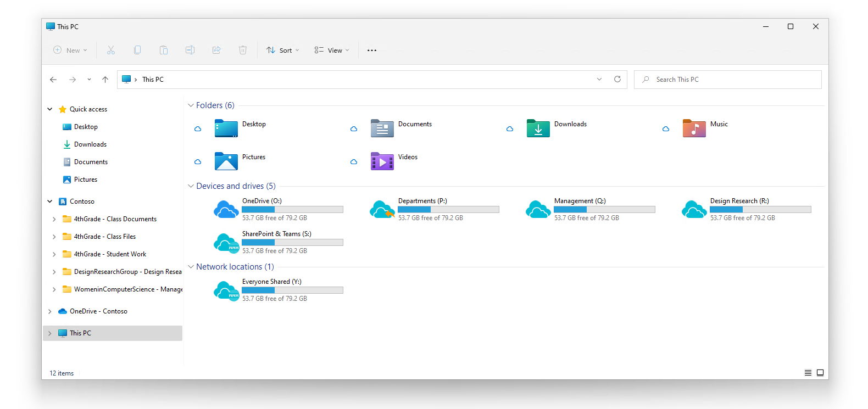Click the Contoso label in sidebar
The image size is (868, 409).
pos(82,201)
